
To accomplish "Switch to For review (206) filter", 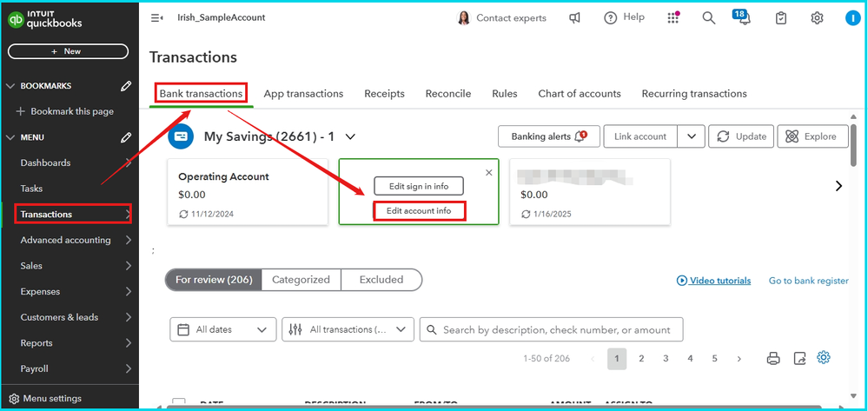I will pyautogui.click(x=214, y=281).
